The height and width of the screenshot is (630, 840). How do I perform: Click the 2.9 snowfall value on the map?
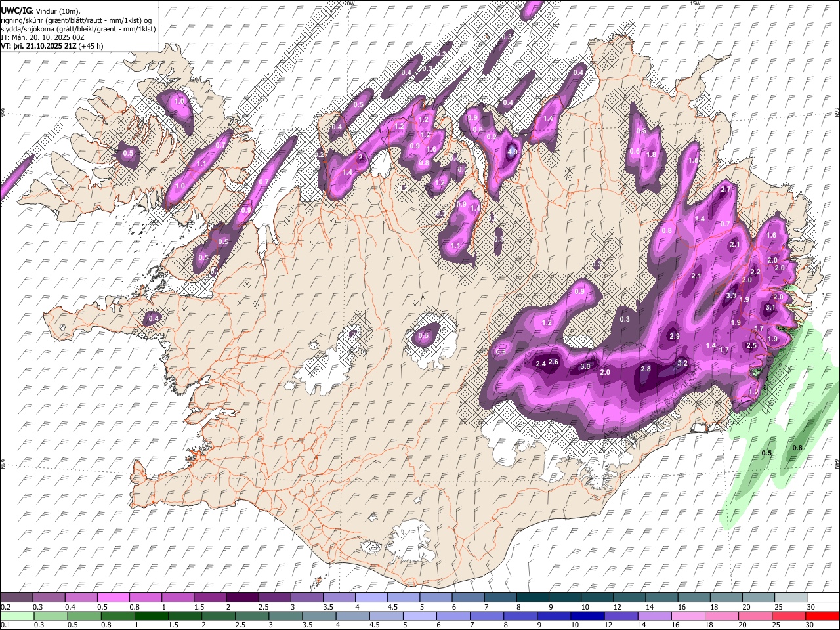tap(674, 336)
